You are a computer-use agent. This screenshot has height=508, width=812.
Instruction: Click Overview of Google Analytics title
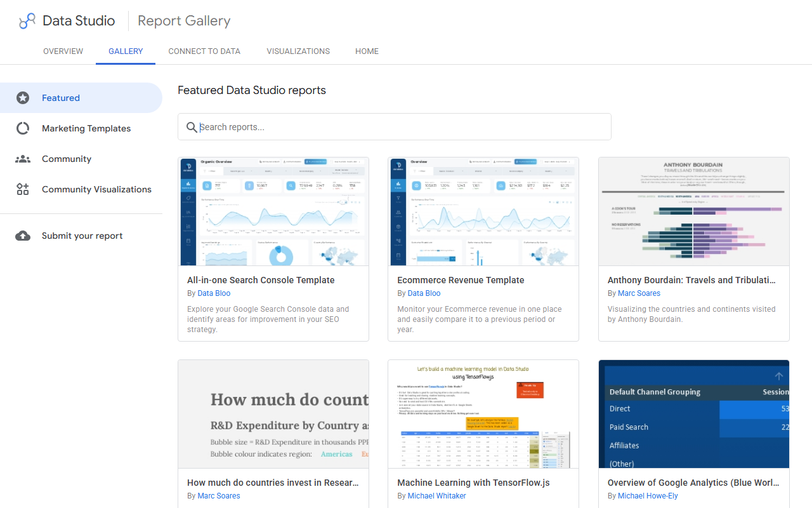[693, 483]
